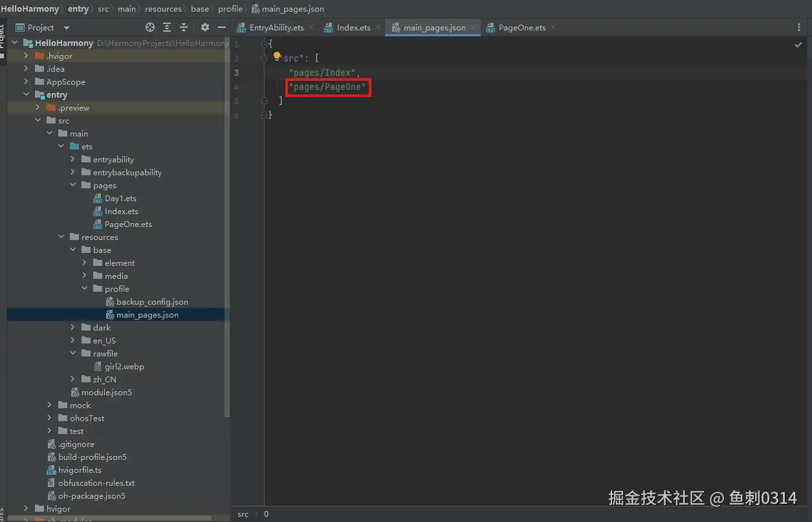Viewport: 812px width, 522px height.
Task: Expand the zh_CN folder
Action: pos(72,380)
